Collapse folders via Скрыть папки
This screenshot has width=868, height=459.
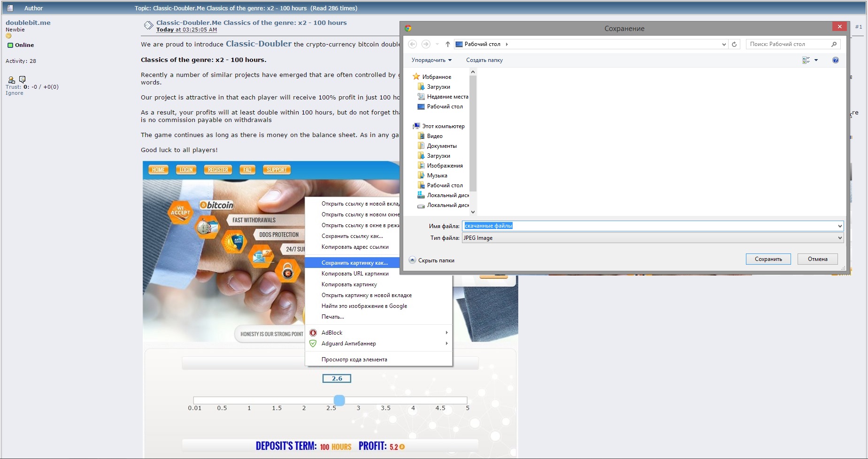click(432, 260)
